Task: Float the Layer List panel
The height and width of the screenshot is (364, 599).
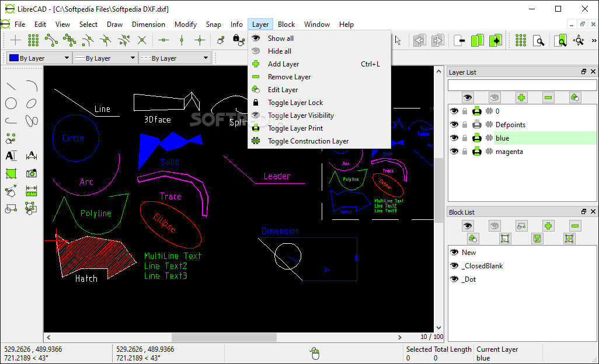Action: (584, 72)
